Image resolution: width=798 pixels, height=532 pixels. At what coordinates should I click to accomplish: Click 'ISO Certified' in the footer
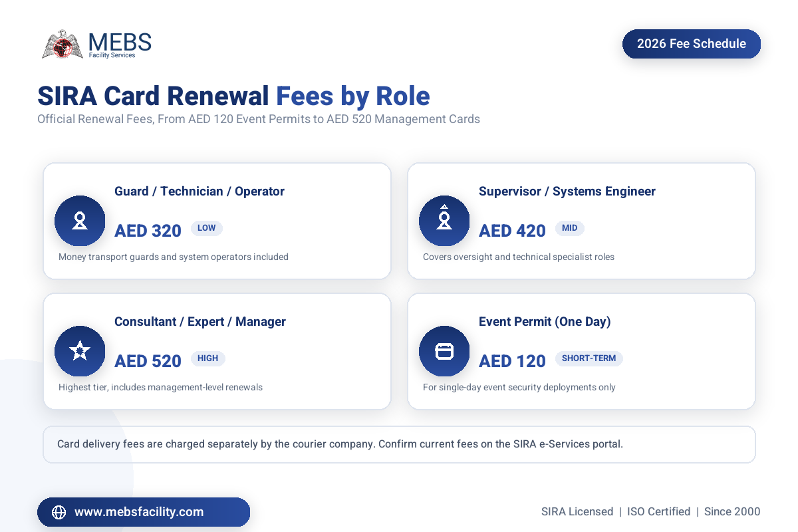pos(659,512)
